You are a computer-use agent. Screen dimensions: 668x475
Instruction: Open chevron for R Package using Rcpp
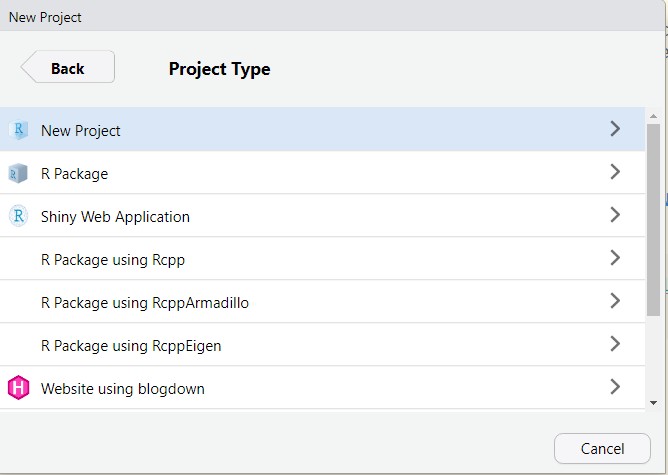click(x=615, y=258)
